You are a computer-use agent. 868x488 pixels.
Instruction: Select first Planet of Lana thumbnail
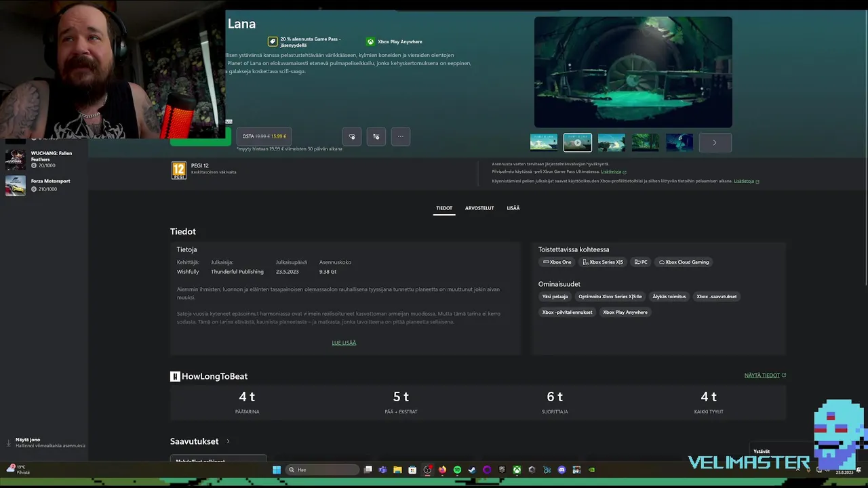click(544, 142)
